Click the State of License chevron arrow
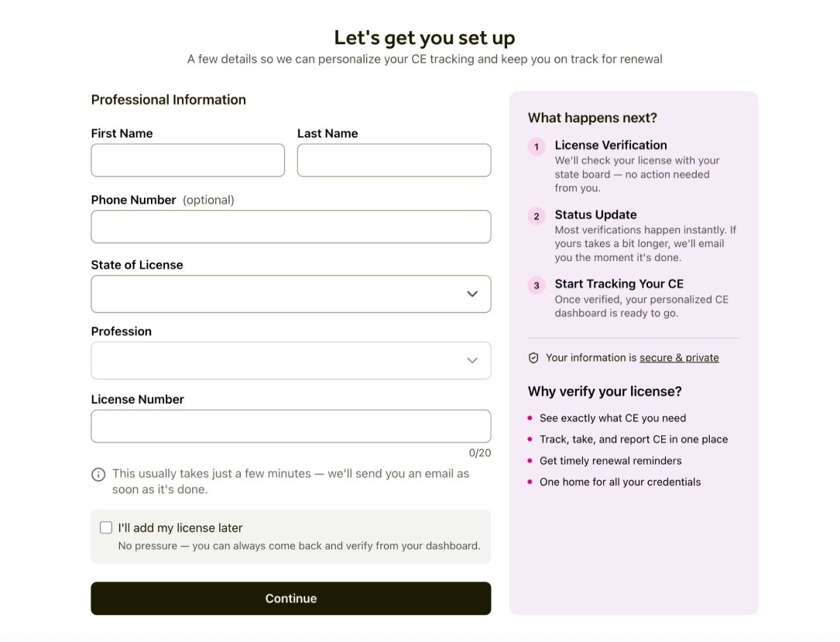Screen dimensions: 840x642 click(x=472, y=294)
